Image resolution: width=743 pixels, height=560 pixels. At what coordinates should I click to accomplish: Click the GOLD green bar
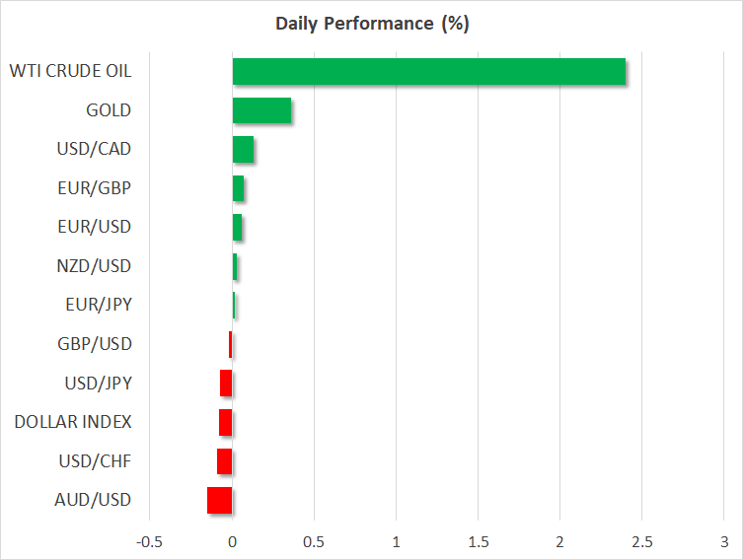(x=261, y=110)
